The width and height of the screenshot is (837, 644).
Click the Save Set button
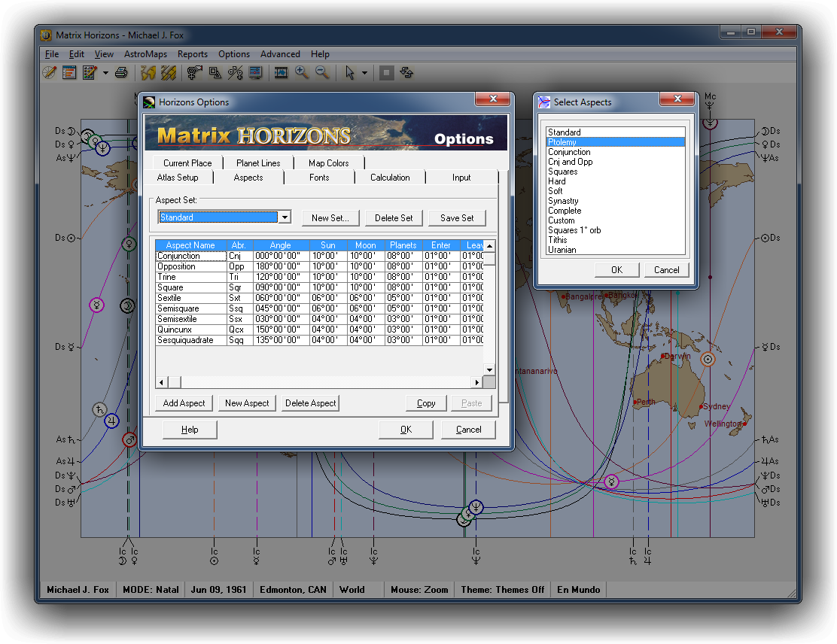tap(457, 217)
